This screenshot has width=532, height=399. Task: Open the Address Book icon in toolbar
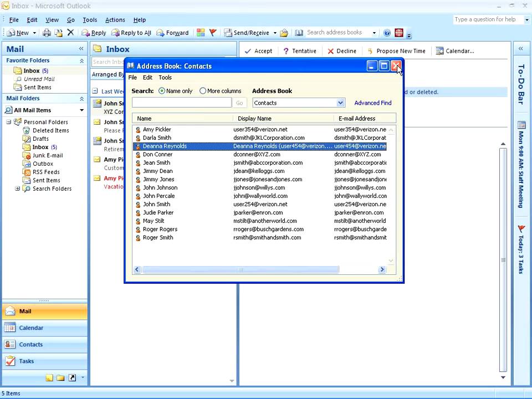pos(299,33)
